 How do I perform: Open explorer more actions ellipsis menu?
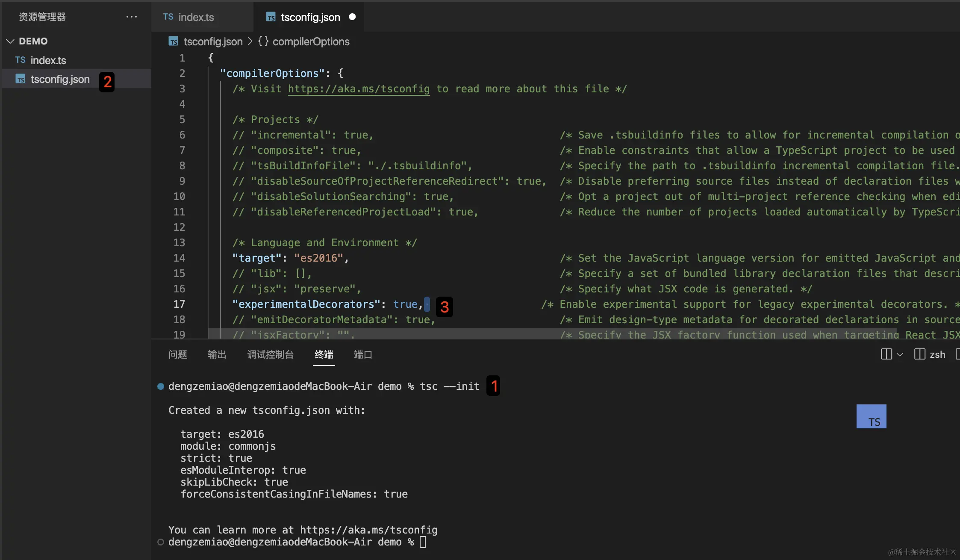coord(132,17)
